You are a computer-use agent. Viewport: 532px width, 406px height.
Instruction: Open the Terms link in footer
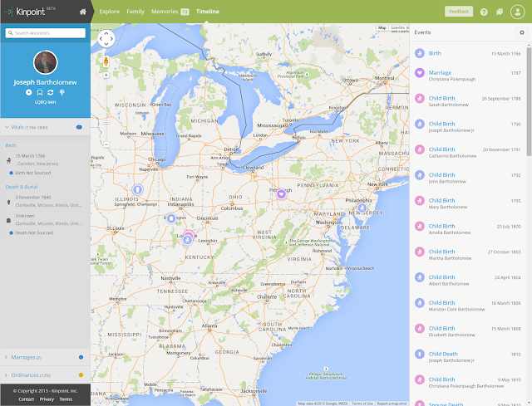point(66,399)
